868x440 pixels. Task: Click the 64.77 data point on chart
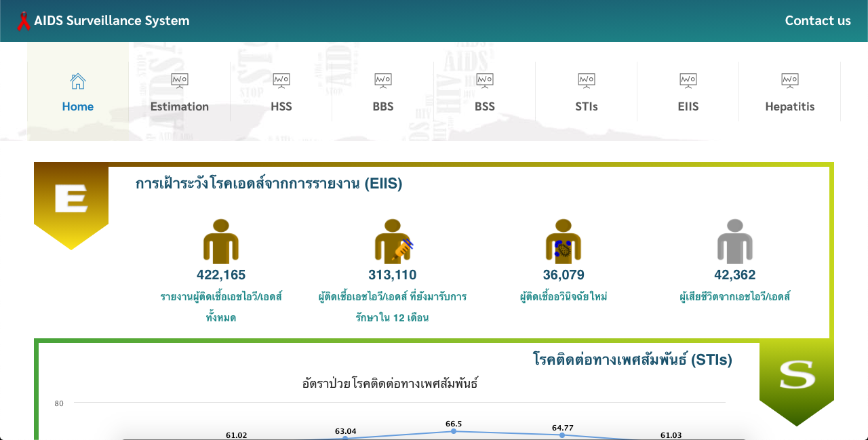pyautogui.click(x=562, y=435)
